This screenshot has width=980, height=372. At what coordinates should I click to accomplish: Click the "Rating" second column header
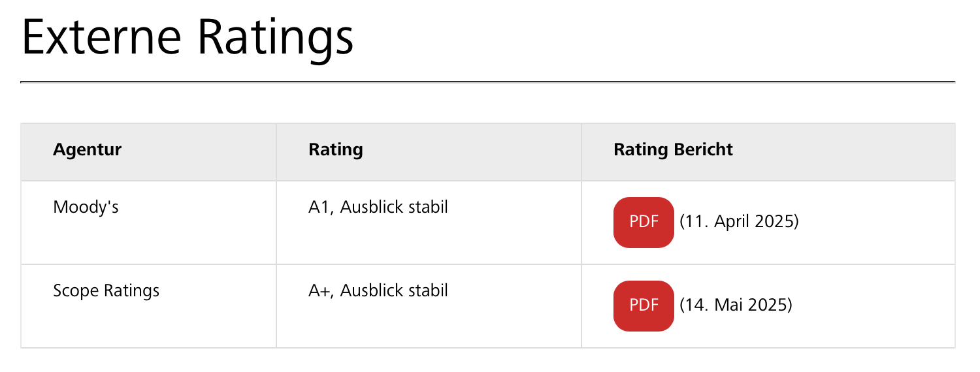(x=335, y=149)
